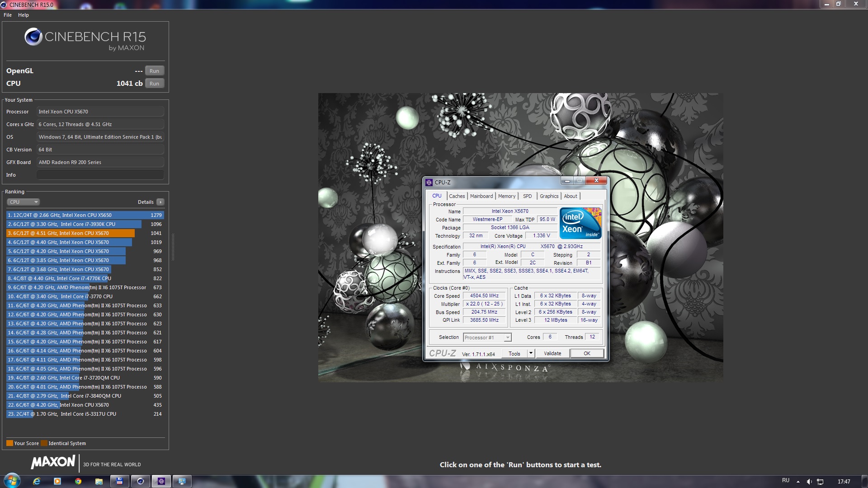
Task: Run the OpenGL benchmark test
Action: 154,71
